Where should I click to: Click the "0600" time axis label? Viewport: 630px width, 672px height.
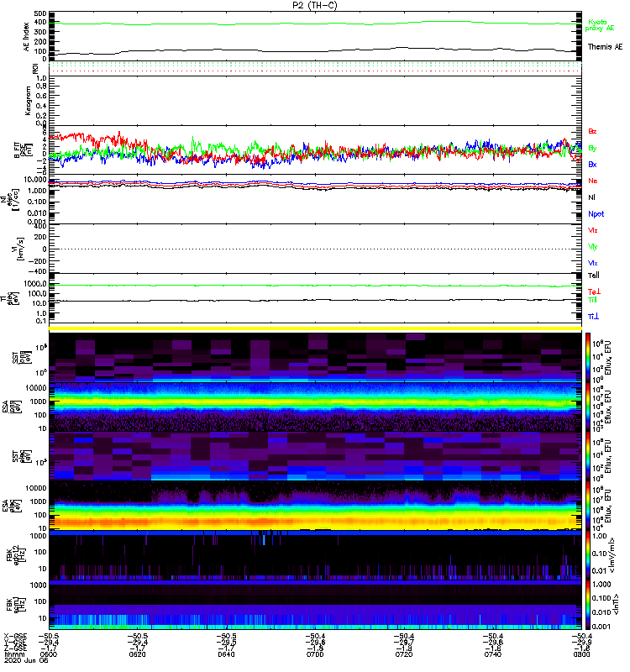(x=49, y=654)
